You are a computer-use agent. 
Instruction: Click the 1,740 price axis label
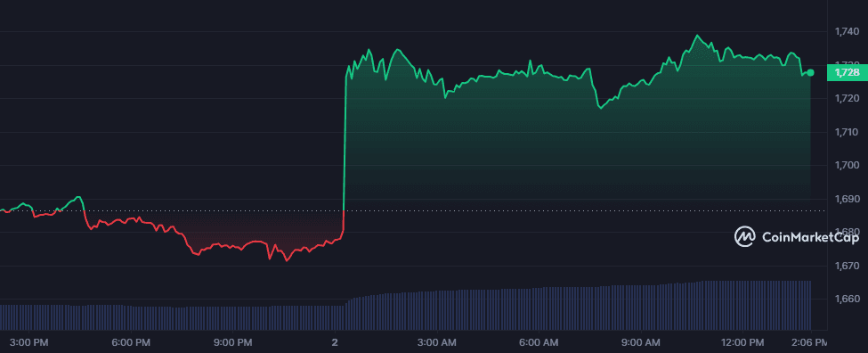847,32
